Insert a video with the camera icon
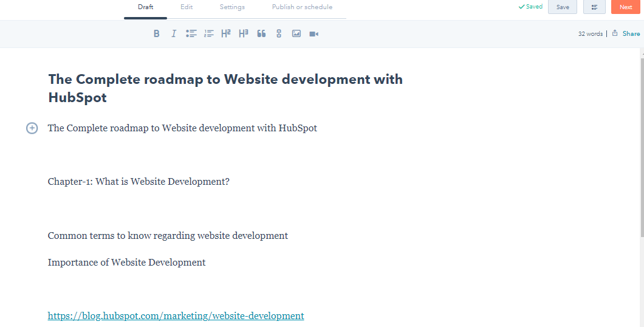644x327 pixels. (313, 34)
